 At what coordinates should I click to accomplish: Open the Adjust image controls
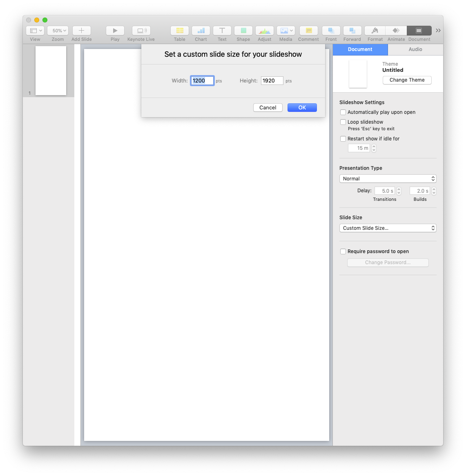pos(264,31)
